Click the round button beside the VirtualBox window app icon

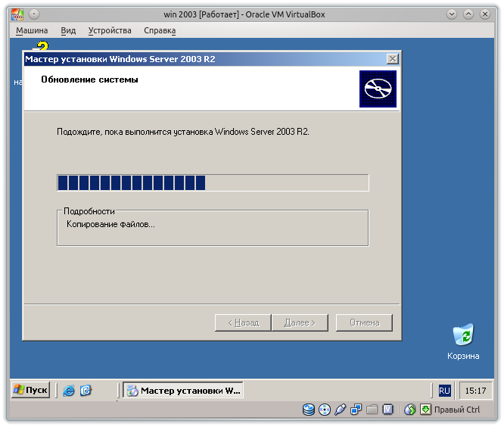point(34,14)
